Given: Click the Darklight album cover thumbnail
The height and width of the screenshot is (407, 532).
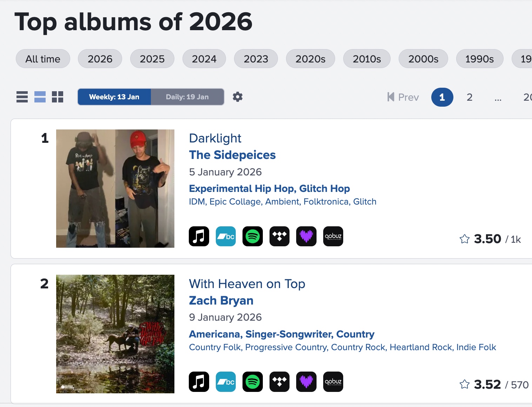Looking at the screenshot, I should [115, 188].
